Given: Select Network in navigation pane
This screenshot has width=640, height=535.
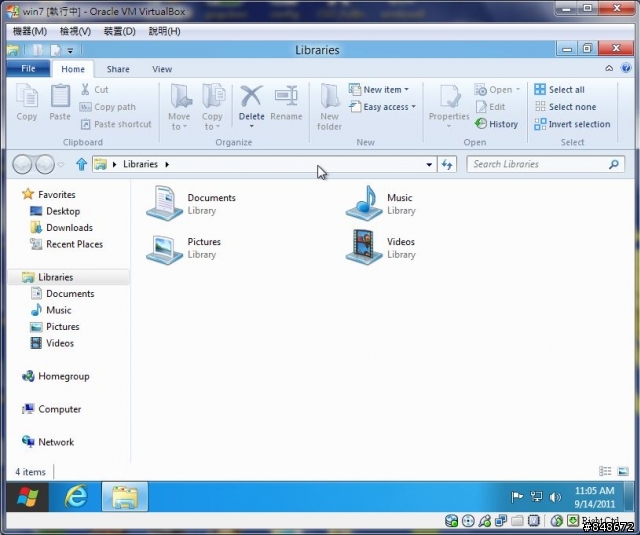Looking at the screenshot, I should point(48,442).
